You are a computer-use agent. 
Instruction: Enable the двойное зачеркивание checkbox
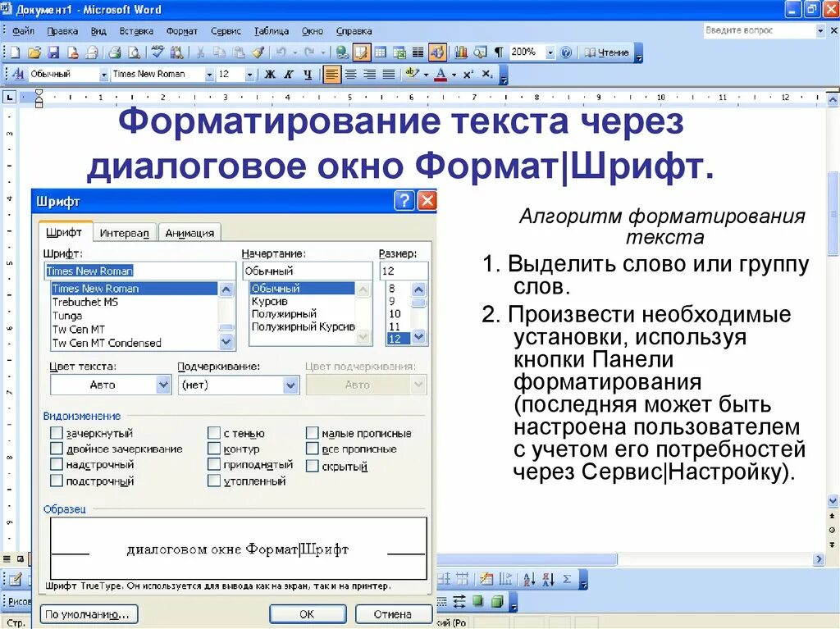tap(57, 449)
